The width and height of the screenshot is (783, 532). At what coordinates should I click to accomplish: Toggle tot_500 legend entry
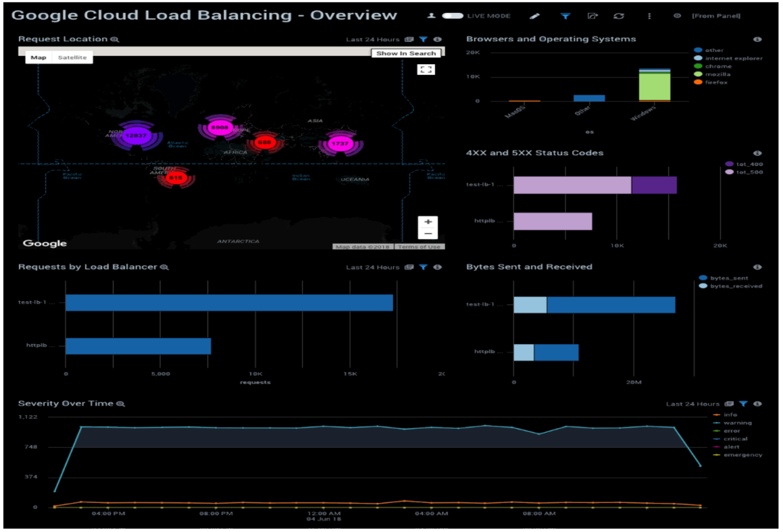point(744,172)
